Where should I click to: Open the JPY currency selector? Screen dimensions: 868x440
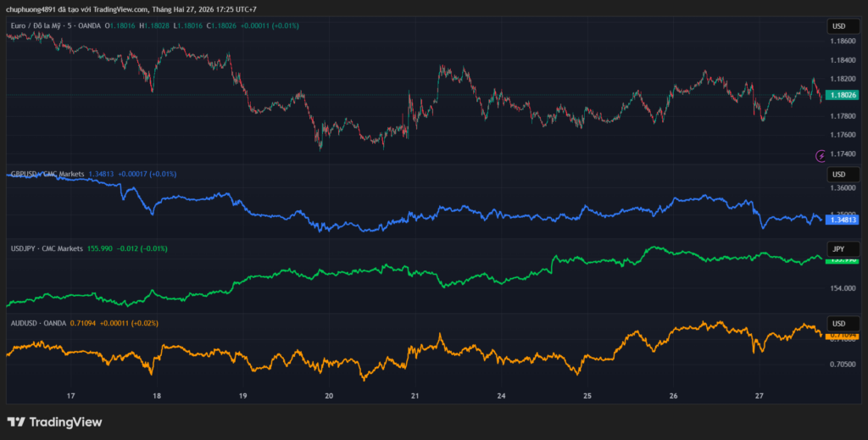coord(837,248)
